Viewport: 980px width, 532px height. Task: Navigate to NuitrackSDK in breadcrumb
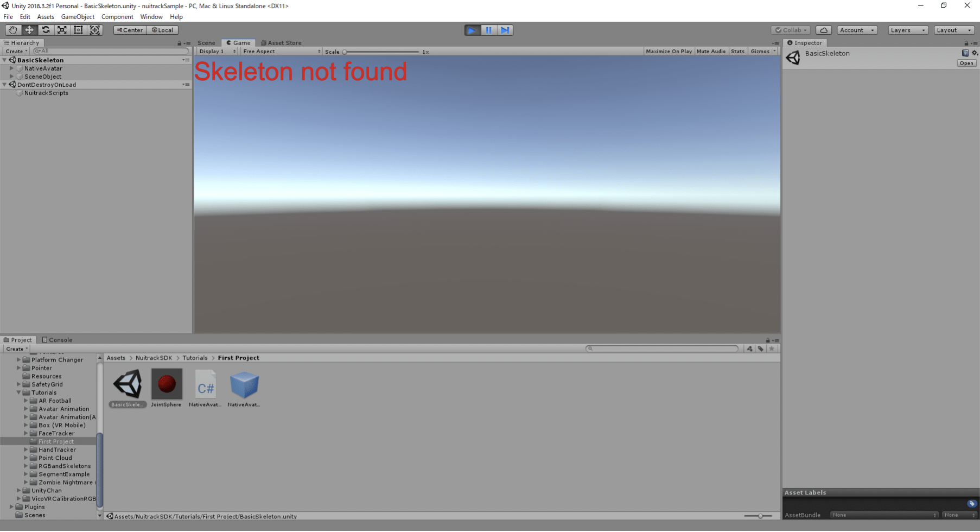pyautogui.click(x=154, y=358)
